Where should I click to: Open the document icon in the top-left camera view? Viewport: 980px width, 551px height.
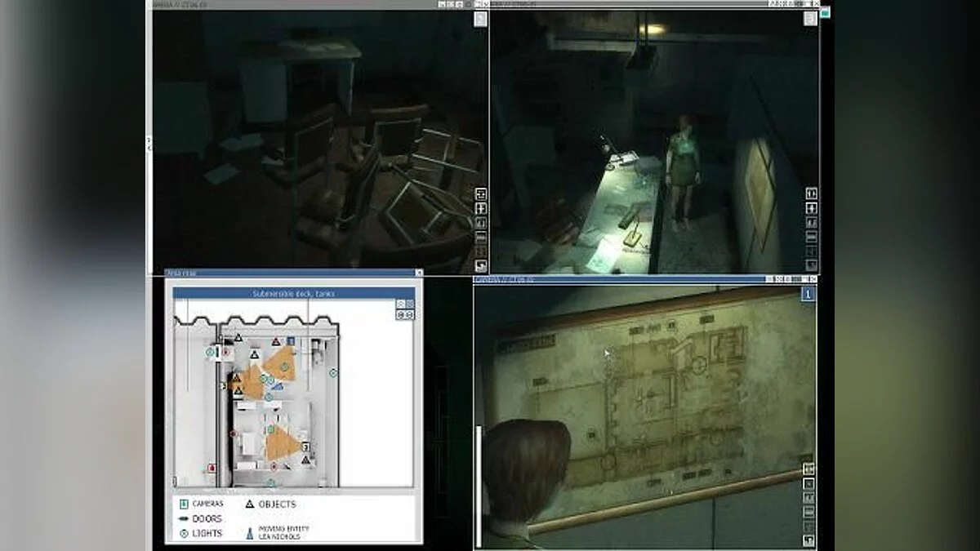(481, 18)
